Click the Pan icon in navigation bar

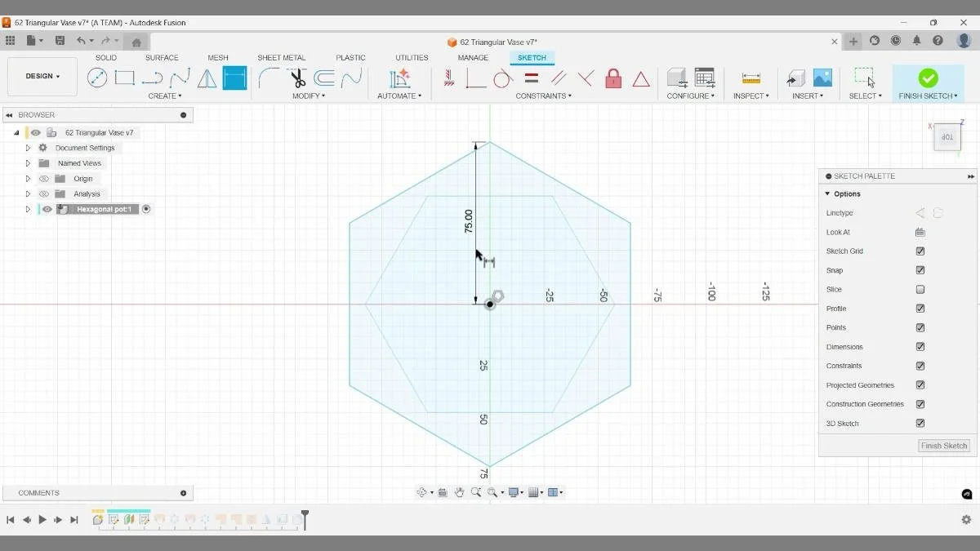(x=460, y=492)
